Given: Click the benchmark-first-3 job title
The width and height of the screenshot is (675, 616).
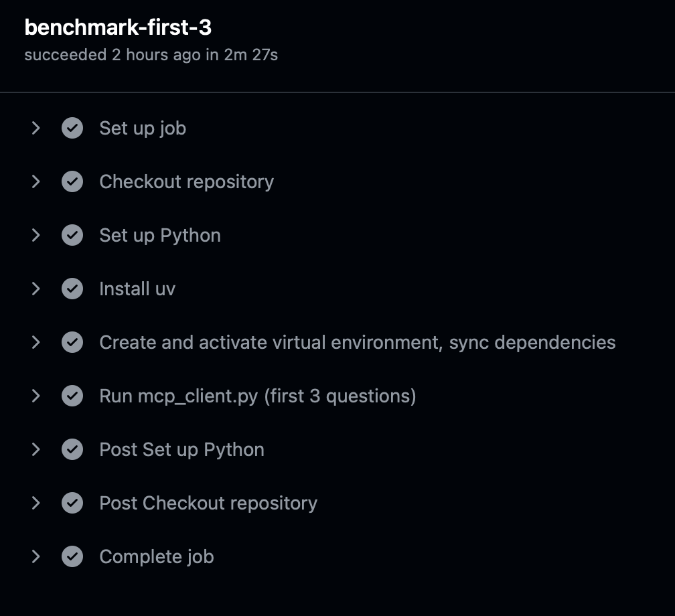Looking at the screenshot, I should click(x=118, y=28).
